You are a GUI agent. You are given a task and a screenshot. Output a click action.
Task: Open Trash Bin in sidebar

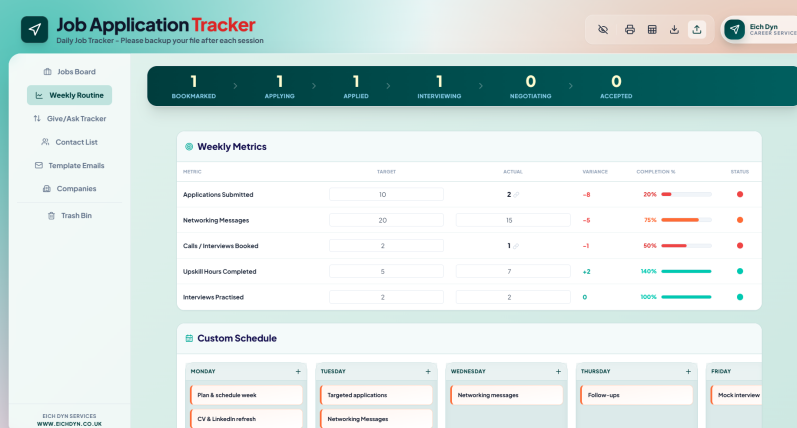(70, 216)
